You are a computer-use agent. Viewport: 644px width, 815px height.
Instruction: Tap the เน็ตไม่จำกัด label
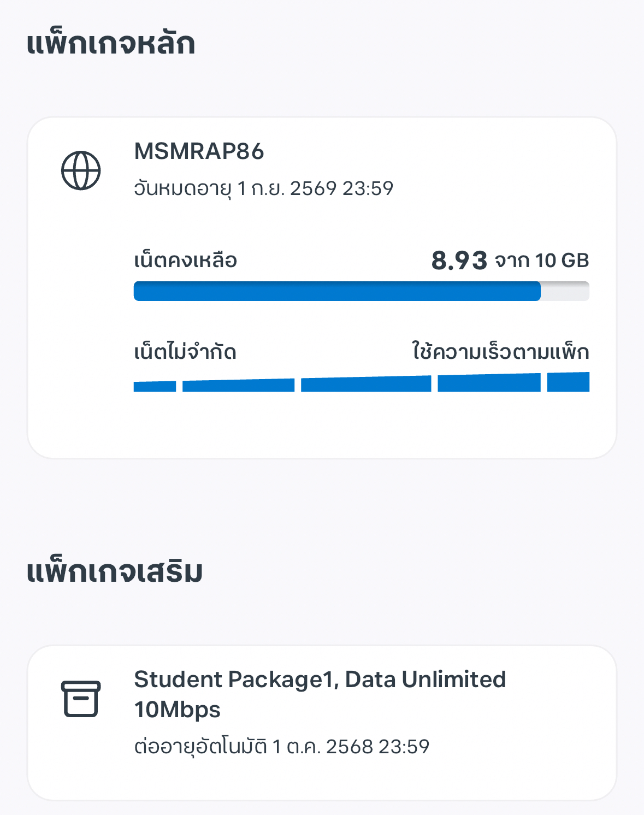pyautogui.click(x=185, y=352)
